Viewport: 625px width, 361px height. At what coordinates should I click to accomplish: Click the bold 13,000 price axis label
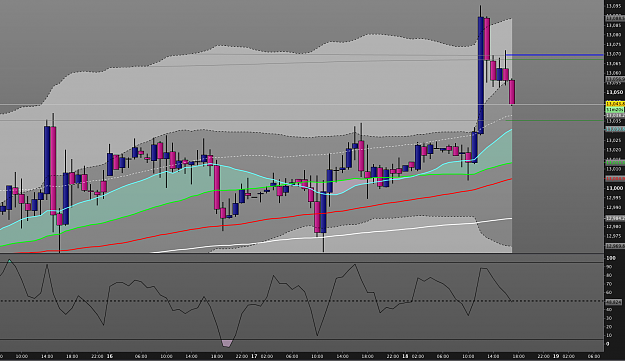(x=614, y=188)
